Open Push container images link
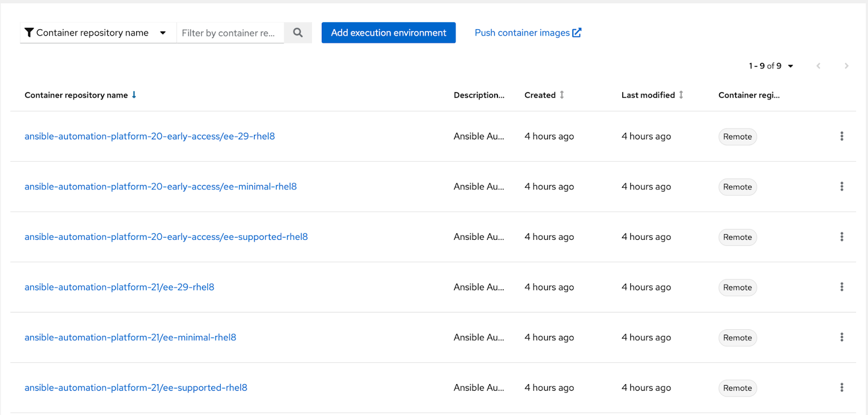 coord(527,33)
